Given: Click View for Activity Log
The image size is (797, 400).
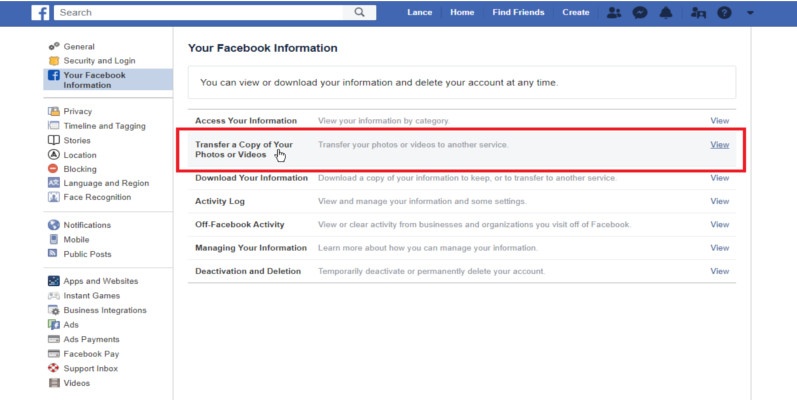Looking at the screenshot, I should tap(720, 201).
